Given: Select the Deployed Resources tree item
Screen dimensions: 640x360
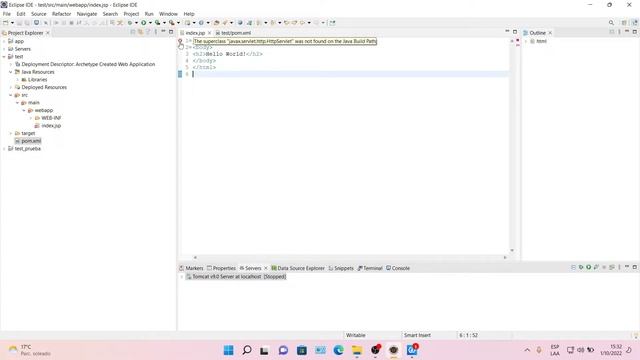Looking at the screenshot, I should (44, 87).
